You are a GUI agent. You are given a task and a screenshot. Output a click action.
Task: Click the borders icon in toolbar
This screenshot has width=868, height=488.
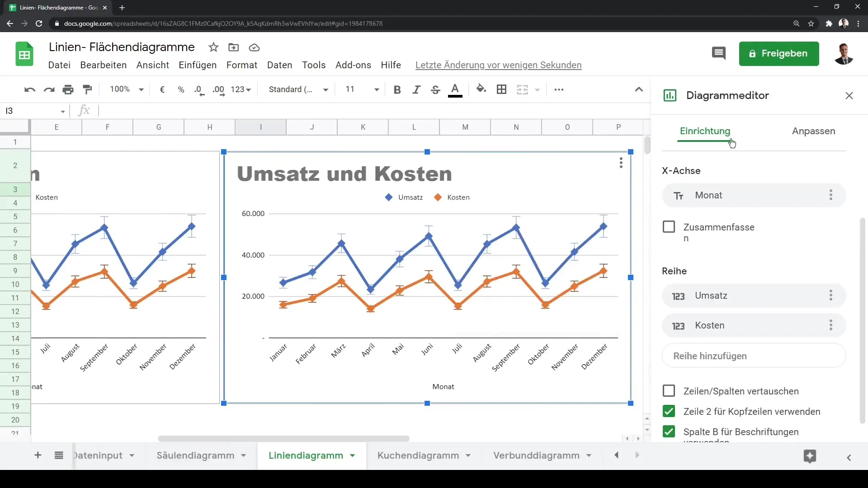click(501, 89)
